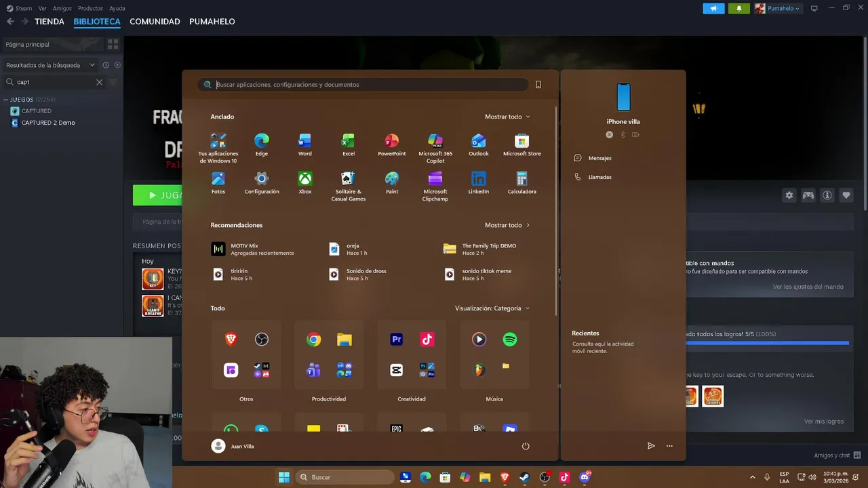868x488 pixels.
Task: Open Discord from the taskbar
Action: point(585,477)
